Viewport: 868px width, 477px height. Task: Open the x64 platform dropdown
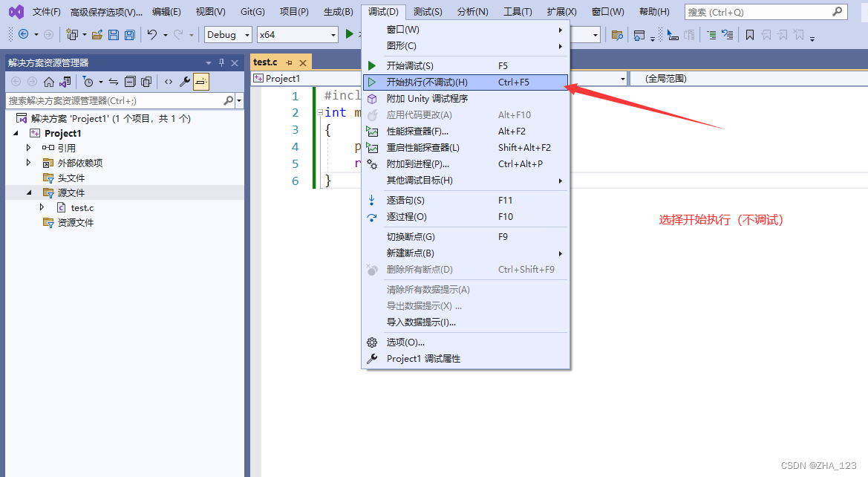pos(297,34)
